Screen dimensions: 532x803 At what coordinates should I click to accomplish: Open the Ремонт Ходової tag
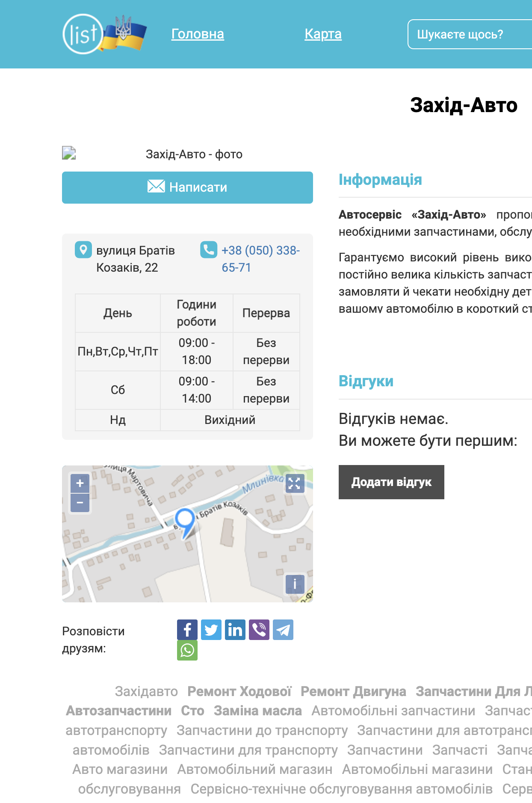(x=239, y=691)
